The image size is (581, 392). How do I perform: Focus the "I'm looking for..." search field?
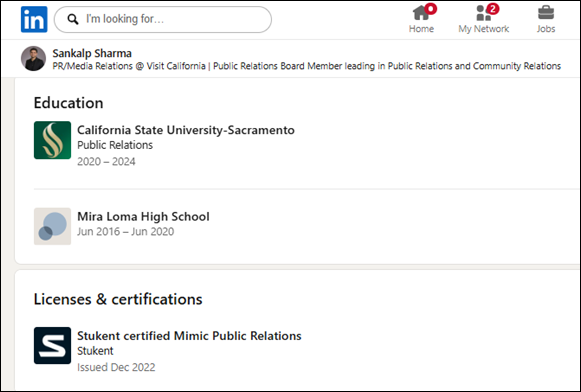[163, 19]
